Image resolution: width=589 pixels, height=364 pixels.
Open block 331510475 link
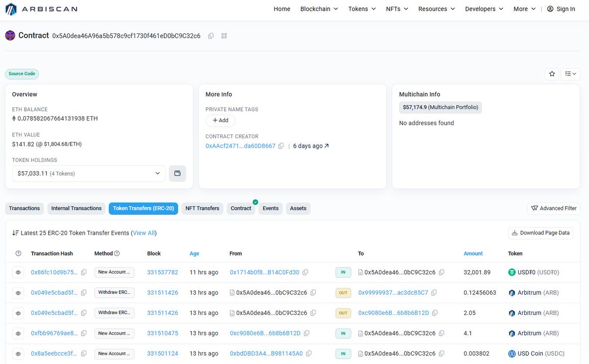click(162, 333)
